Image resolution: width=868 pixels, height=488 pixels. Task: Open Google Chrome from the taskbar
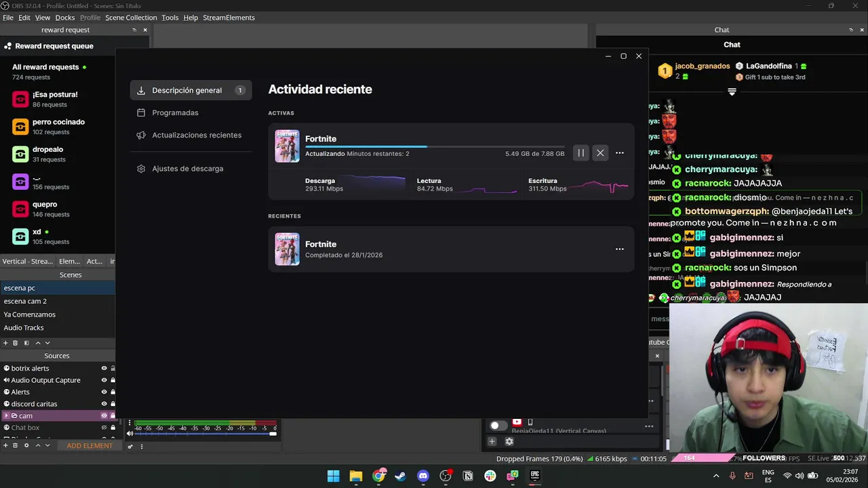click(378, 476)
